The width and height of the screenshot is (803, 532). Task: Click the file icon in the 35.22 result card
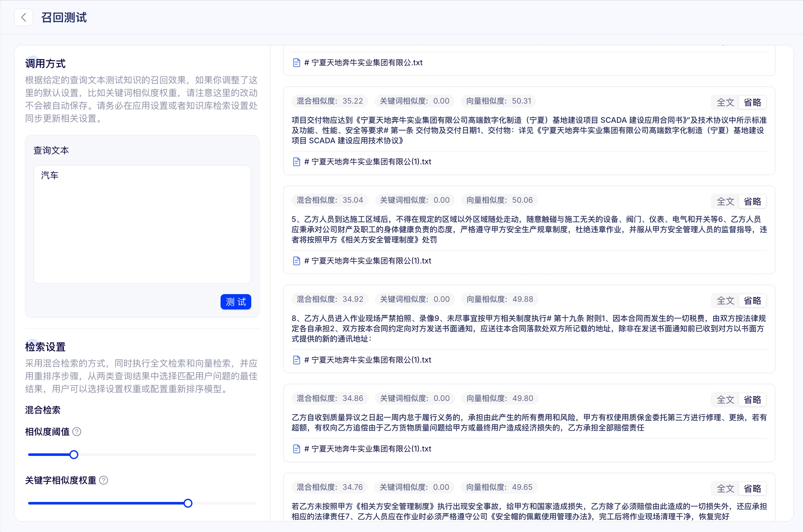click(297, 162)
